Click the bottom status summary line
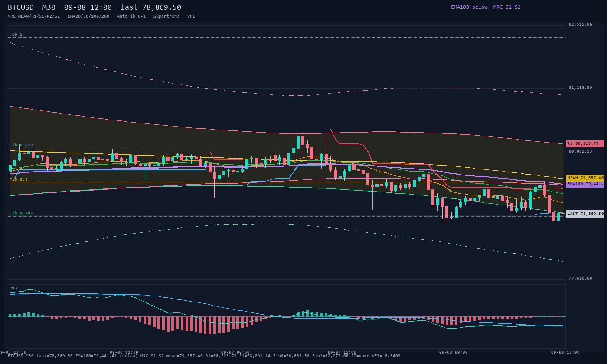The image size is (607, 364). pyautogui.click(x=204, y=356)
